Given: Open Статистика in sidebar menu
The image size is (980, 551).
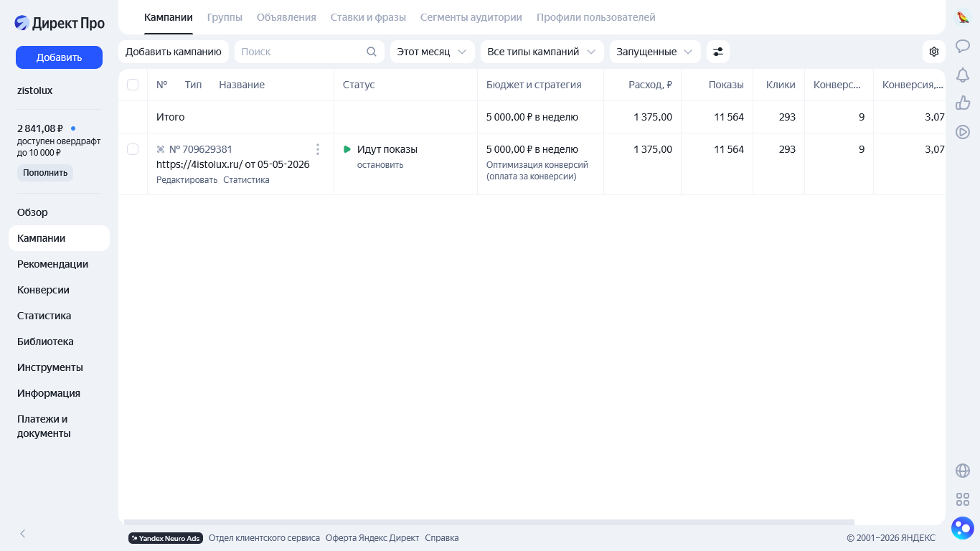Looking at the screenshot, I should click(x=59, y=316).
